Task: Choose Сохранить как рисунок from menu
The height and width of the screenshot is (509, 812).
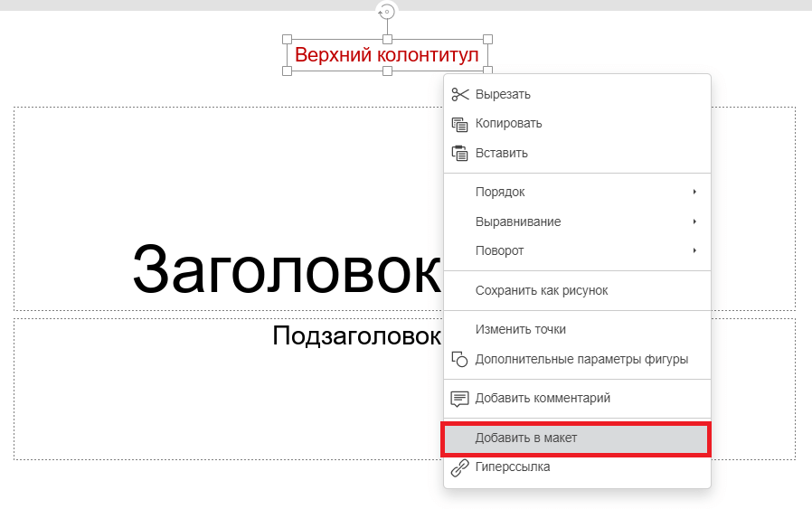Action: coord(541,290)
